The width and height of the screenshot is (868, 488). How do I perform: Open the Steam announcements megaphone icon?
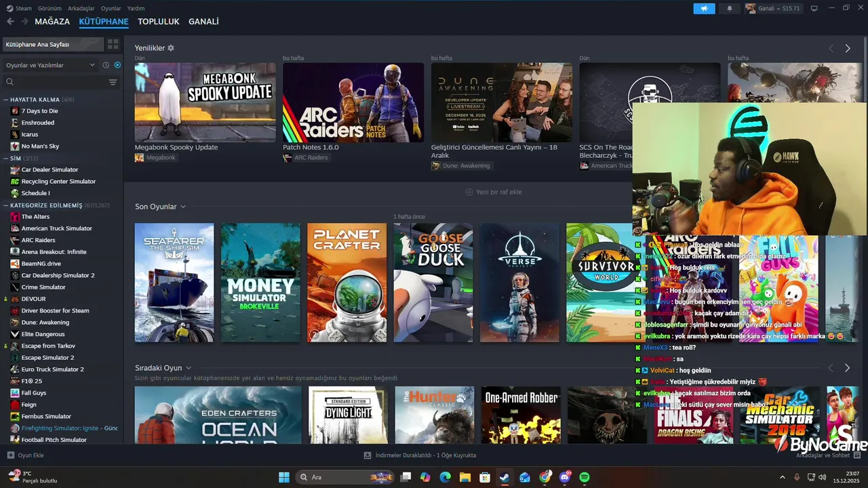(704, 8)
